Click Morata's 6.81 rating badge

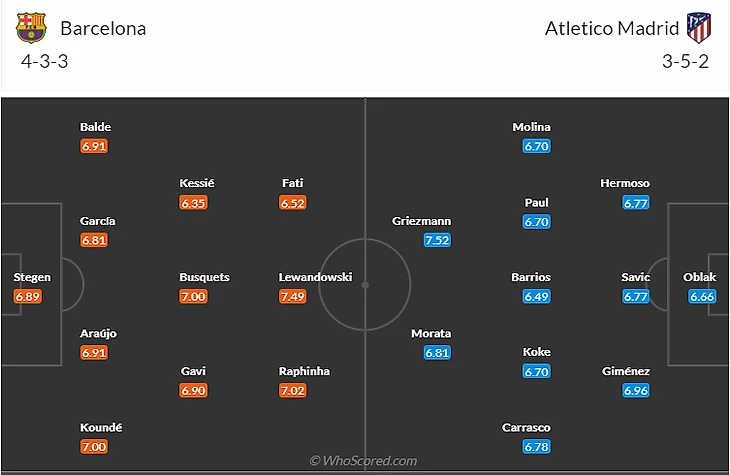(x=437, y=353)
